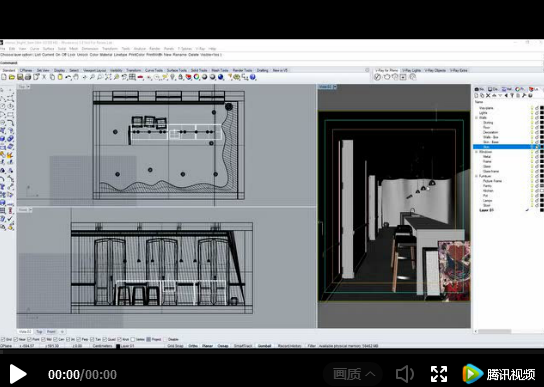
Task: Select the Front viewport tab at bottom
Action: pos(51,332)
